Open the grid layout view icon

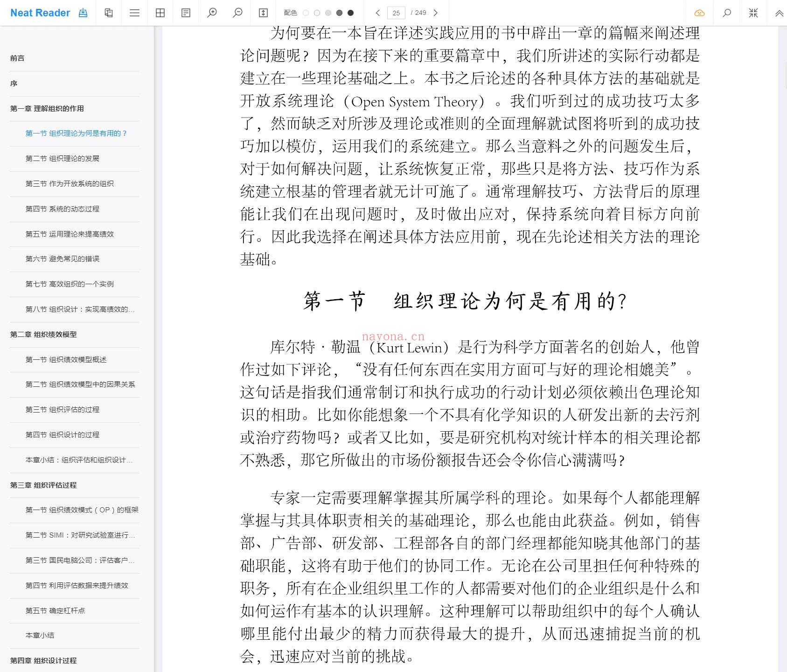pyautogui.click(x=160, y=13)
